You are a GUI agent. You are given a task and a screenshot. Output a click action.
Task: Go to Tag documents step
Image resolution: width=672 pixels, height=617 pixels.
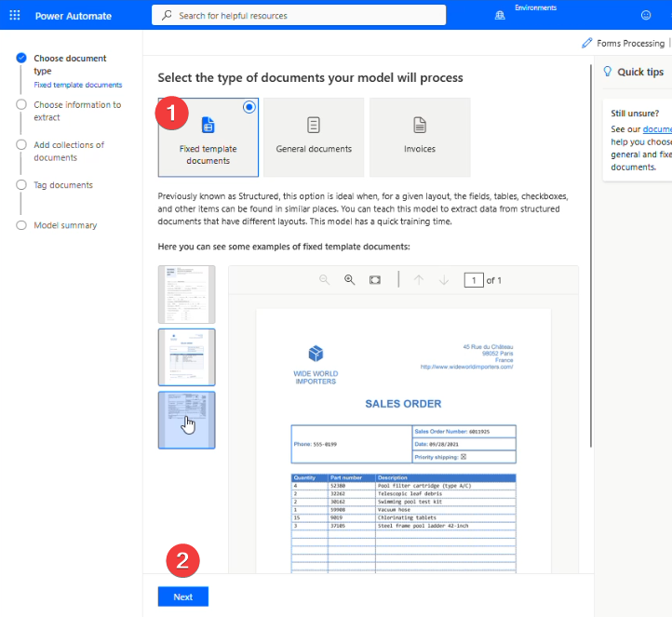(x=63, y=185)
